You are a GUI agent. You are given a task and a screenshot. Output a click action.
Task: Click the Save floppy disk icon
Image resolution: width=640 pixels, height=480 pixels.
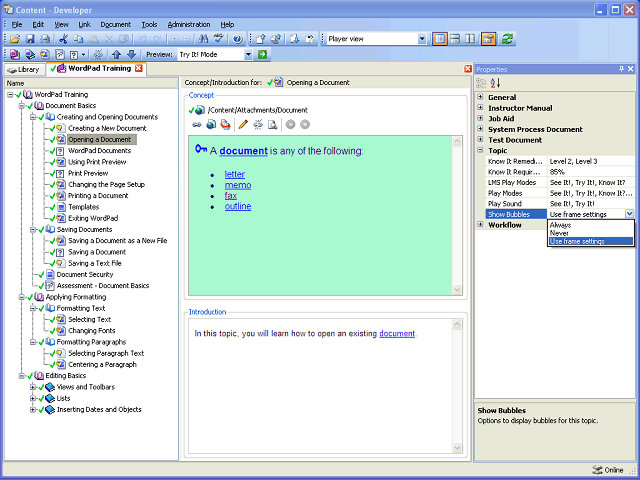pyautogui.click(x=30, y=39)
